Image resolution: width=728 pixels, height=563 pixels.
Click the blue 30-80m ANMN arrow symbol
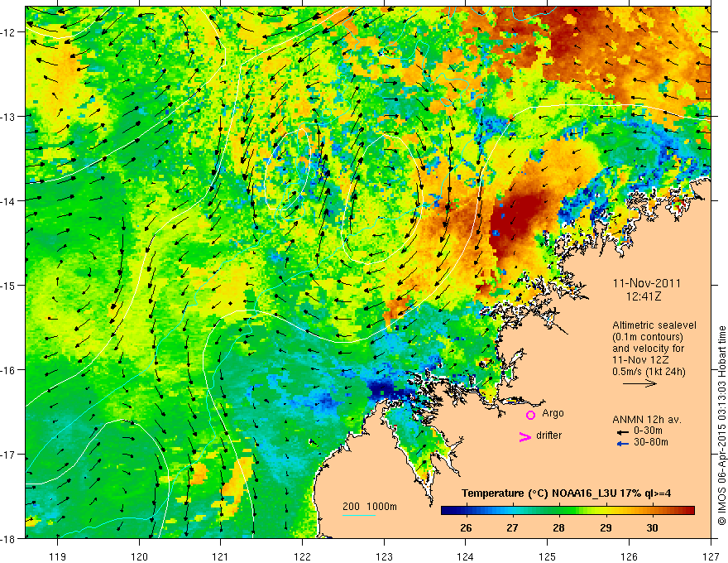622,444
